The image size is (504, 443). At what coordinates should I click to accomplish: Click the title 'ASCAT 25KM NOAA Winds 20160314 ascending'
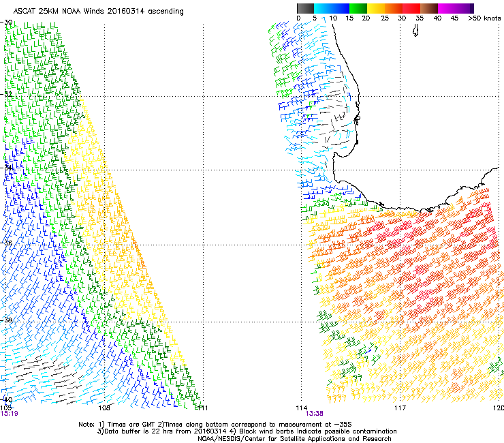coord(98,12)
